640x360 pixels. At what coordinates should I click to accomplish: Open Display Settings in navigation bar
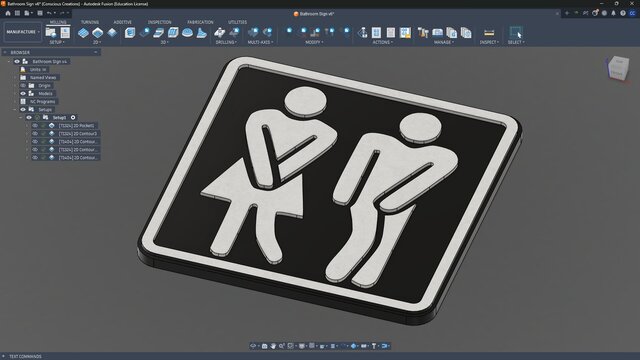click(302, 346)
